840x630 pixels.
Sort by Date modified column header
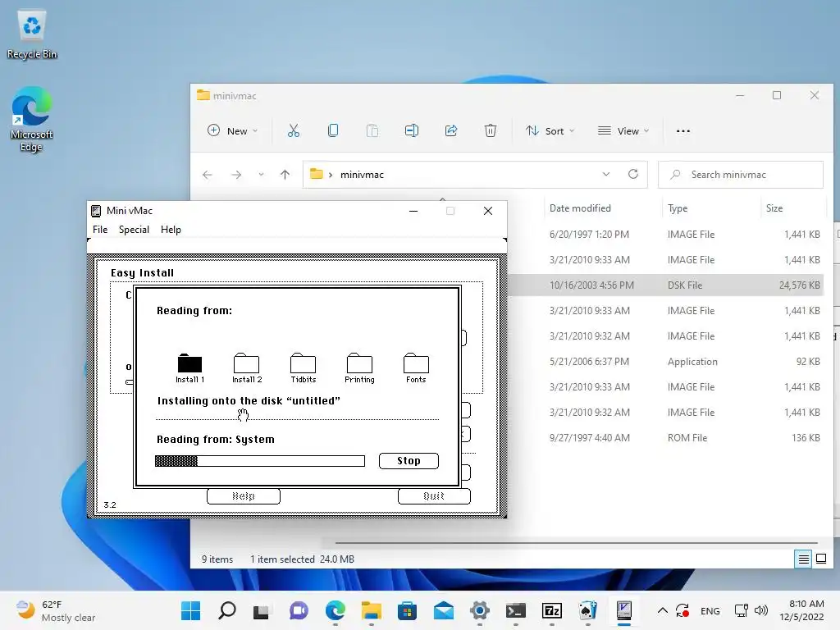[580, 208]
